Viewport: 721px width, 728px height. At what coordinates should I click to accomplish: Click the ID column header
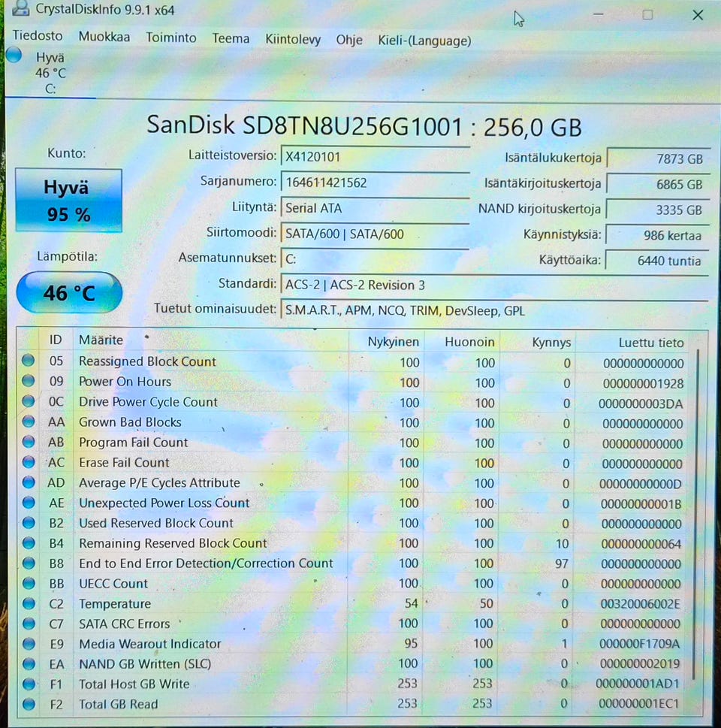(x=56, y=340)
